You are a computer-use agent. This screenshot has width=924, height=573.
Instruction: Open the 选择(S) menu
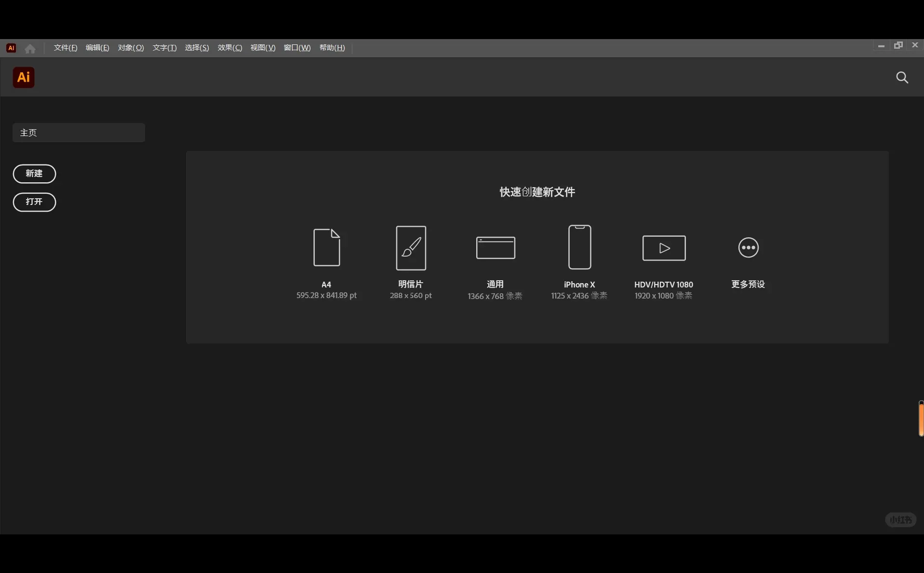tap(197, 48)
